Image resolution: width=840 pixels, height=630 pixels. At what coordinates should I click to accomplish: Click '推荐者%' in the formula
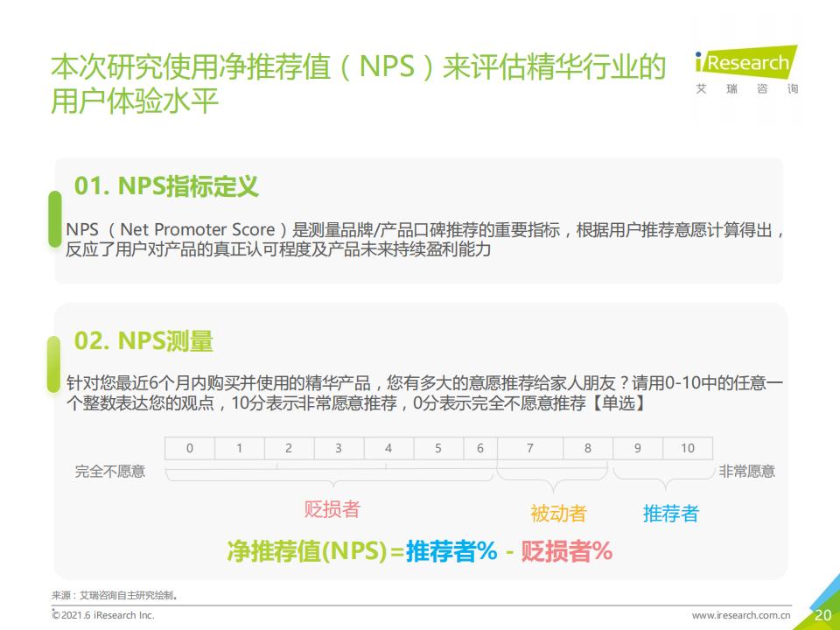[452, 550]
